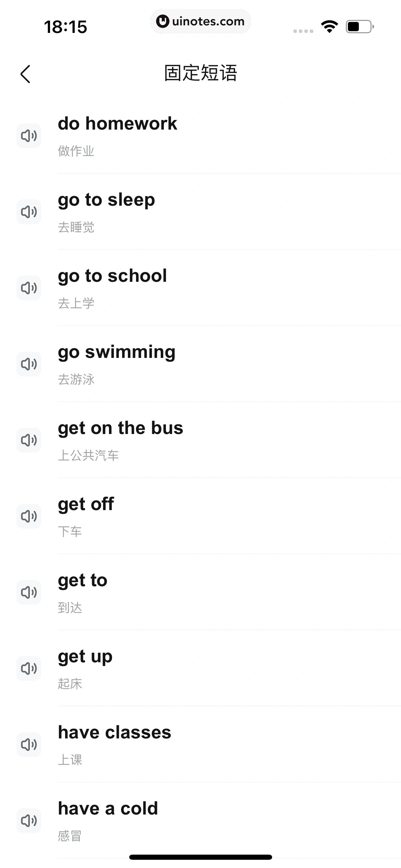401x868 pixels.
Task: Tap the home indicator bar
Action: coord(200,857)
